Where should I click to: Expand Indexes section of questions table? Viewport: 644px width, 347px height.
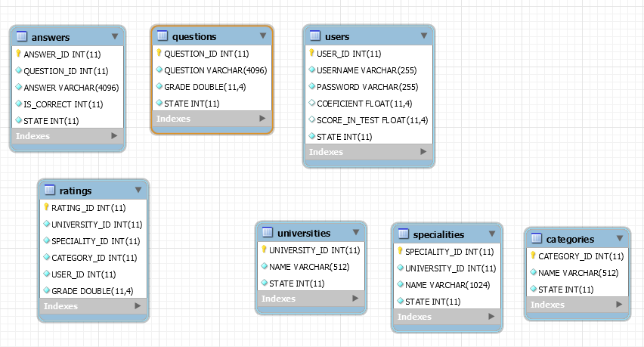pyautogui.click(x=262, y=118)
